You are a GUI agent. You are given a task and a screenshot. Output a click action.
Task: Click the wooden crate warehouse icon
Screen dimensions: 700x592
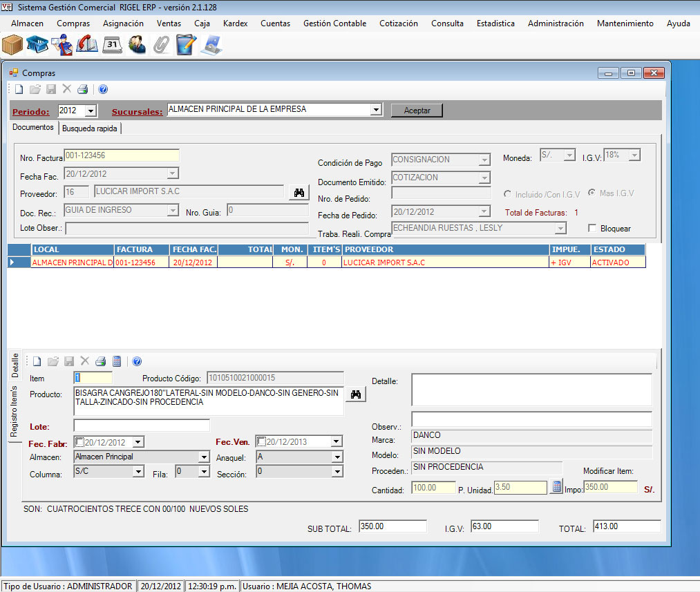(12, 45)
